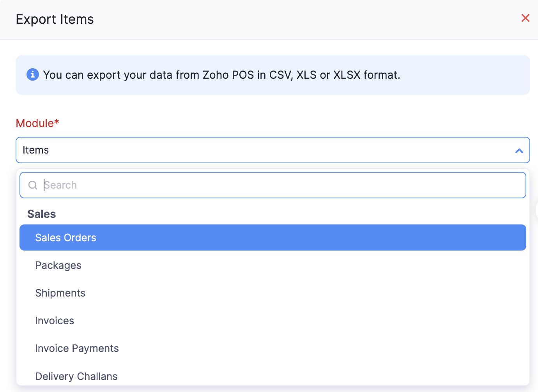
Task: Pick Invoices from the module options
Action: click(x=55, y=321)
